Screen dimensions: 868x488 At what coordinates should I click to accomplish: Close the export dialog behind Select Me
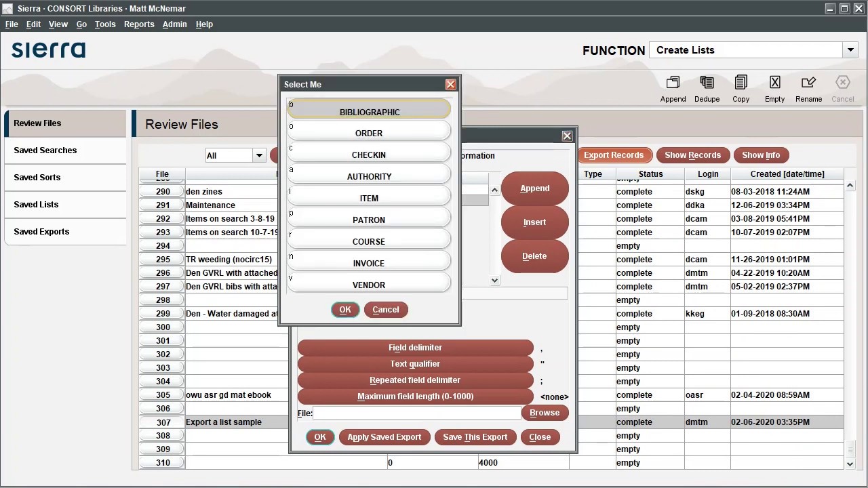coord(567,136)
